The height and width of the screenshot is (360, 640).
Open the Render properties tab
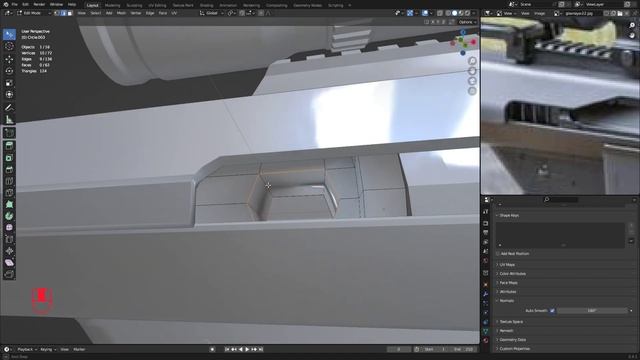click(x=486, y=224)
